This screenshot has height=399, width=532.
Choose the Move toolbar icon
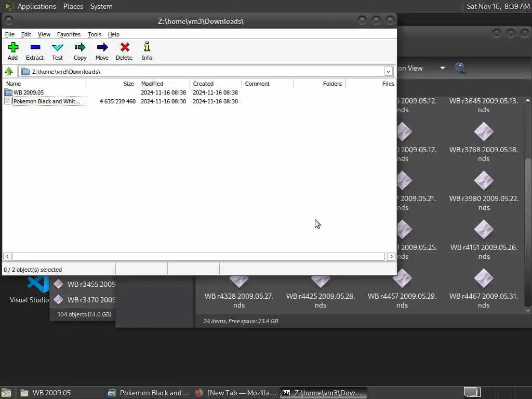coord(102,51)
